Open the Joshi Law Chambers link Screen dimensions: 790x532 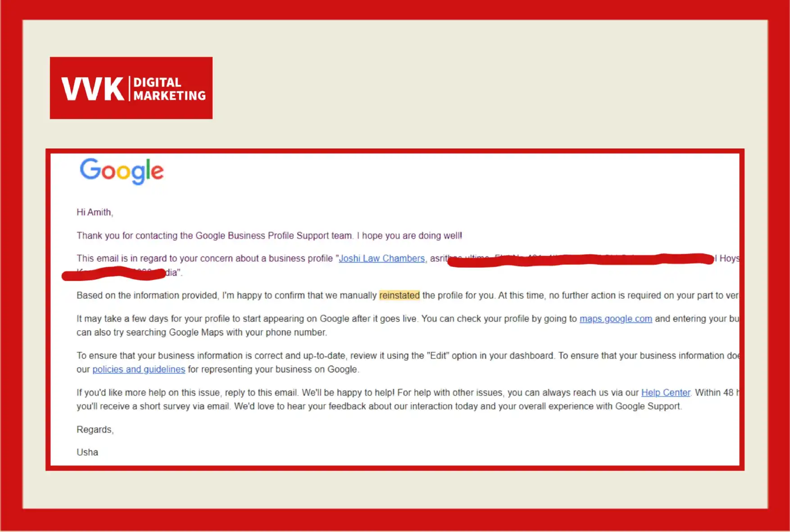(x=381, y=258)
